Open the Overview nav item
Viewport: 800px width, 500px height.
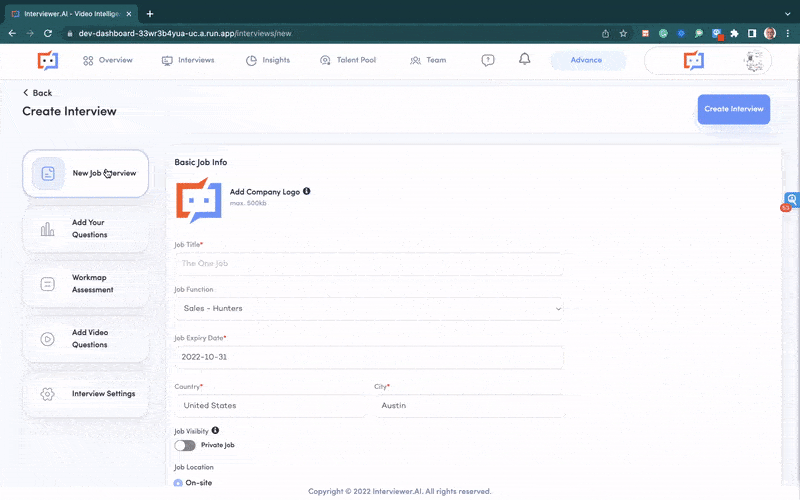(x=108, y=60)
